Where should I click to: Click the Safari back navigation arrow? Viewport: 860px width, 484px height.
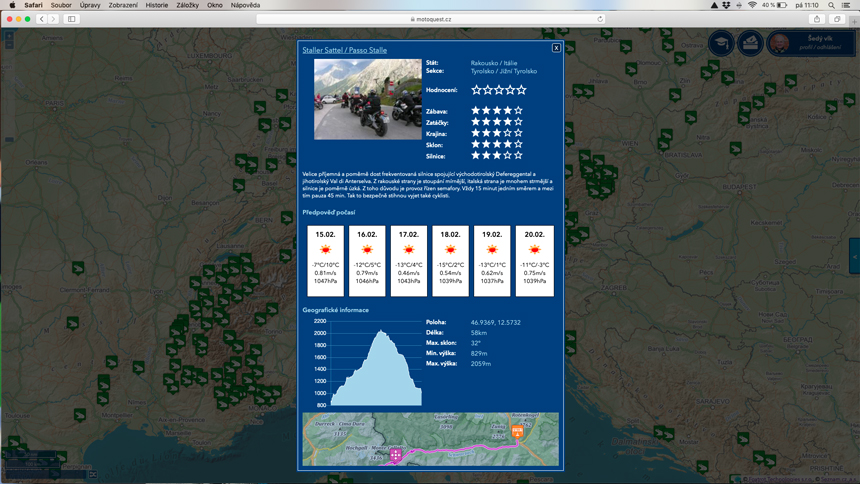(x=41, y=19)
